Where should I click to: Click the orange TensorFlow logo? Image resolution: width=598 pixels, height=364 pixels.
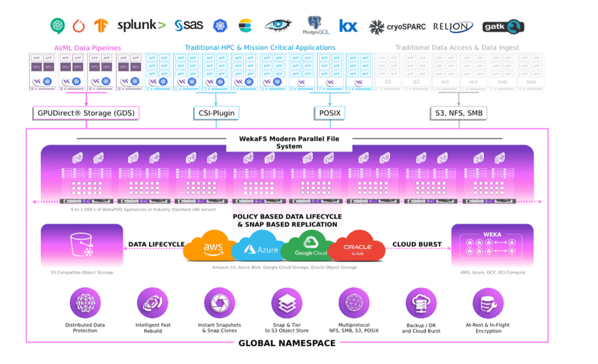[x=101, y=26]
